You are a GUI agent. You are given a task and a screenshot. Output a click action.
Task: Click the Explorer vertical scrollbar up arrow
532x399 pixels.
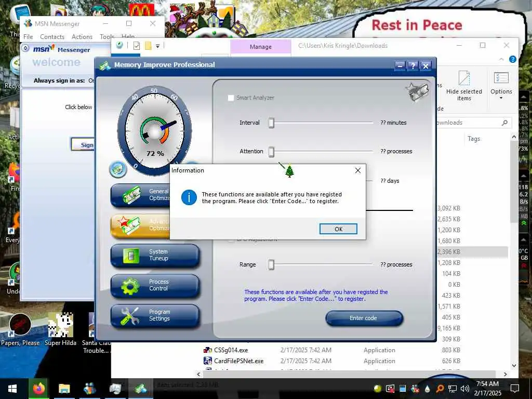point(514,137)
